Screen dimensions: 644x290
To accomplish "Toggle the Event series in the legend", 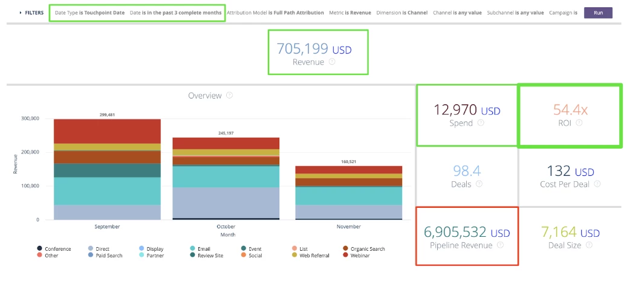I will (252, 248).
